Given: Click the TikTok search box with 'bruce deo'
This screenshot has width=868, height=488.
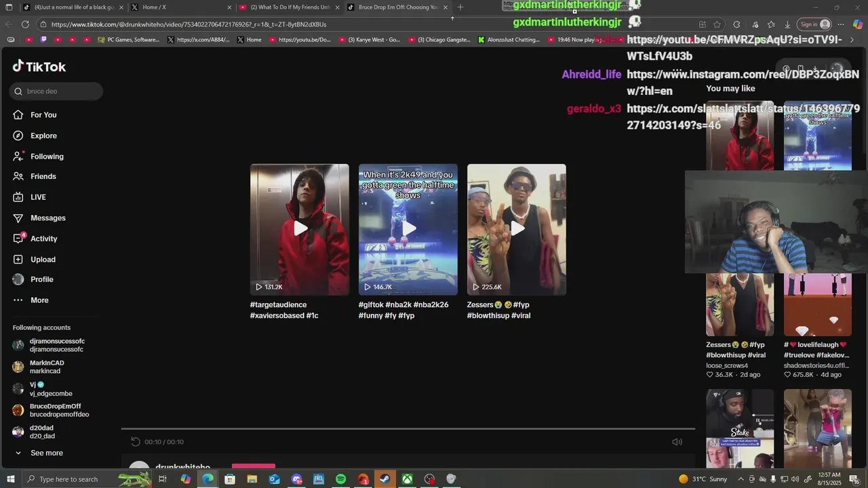Looking at the screenshot, I should [56, 91].
